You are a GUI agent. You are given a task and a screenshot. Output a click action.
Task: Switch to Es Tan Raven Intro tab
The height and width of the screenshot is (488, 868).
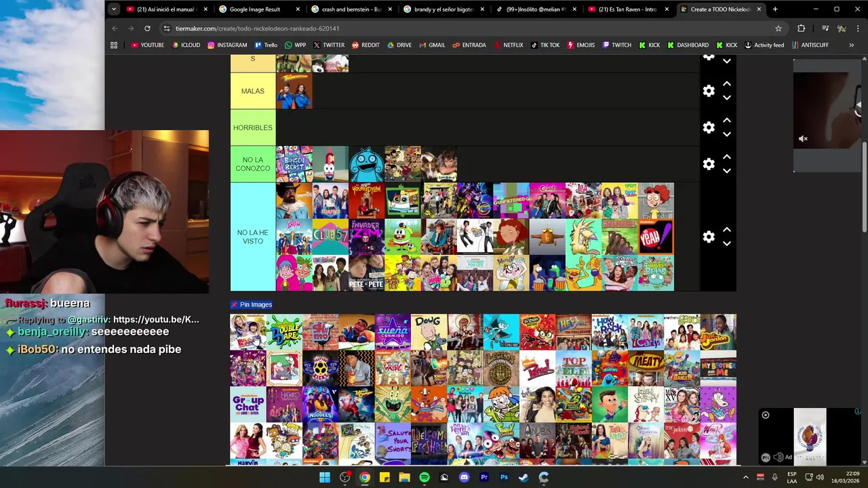(627, 9)
